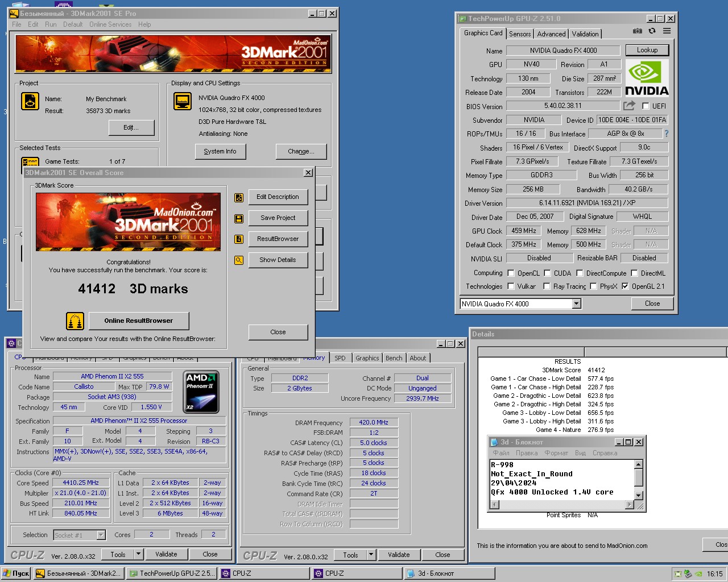728x582 pixels.
Task: Open File menu in 3DMark2001
Action: 17,24
